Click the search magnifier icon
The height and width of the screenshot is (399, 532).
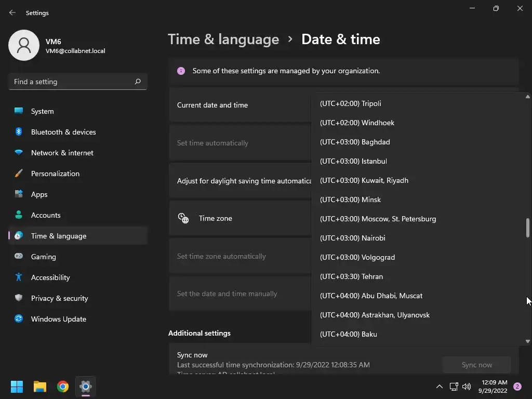[137, 82]
